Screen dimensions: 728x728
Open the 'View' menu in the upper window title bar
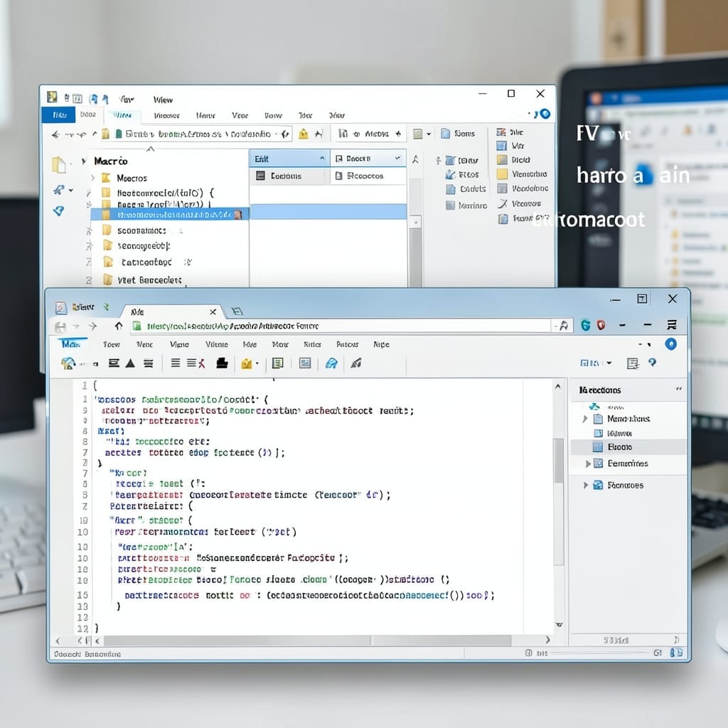[x=163, y=100]
